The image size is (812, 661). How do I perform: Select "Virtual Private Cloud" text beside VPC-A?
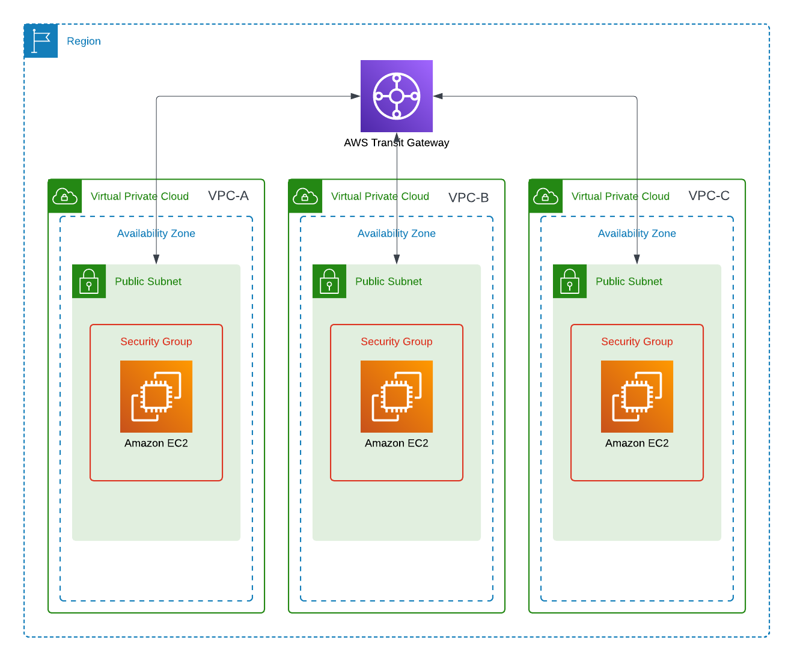(139, 196)
